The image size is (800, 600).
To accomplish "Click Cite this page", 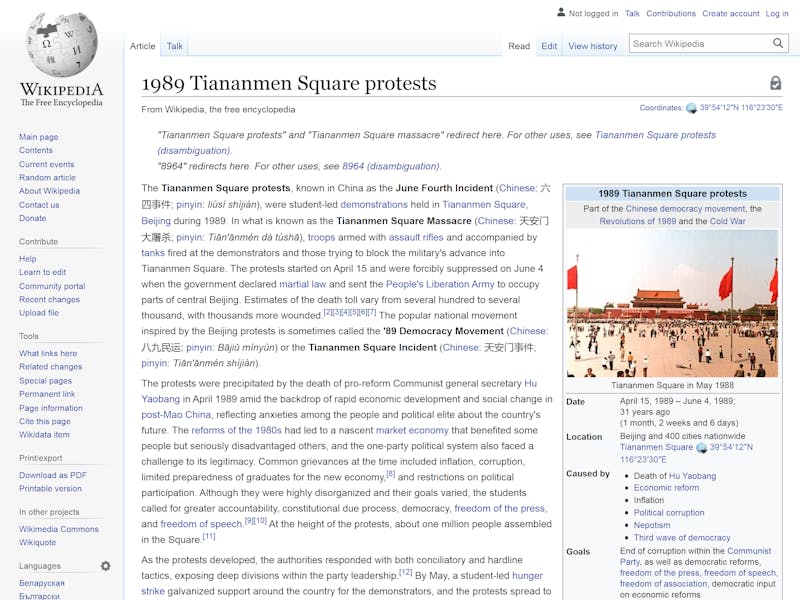I will coord(45,421).
